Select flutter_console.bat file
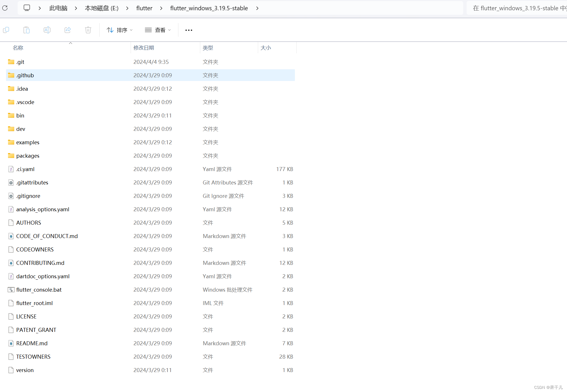The width and height of the screenshot is (567, 392). pyautogui.click(x=39, y=290)
